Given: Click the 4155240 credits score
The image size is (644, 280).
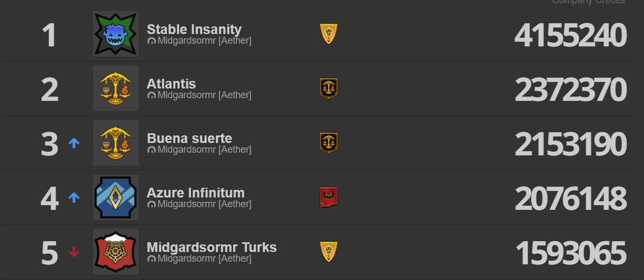Looking at the screenshot, I should coord(571,35).
